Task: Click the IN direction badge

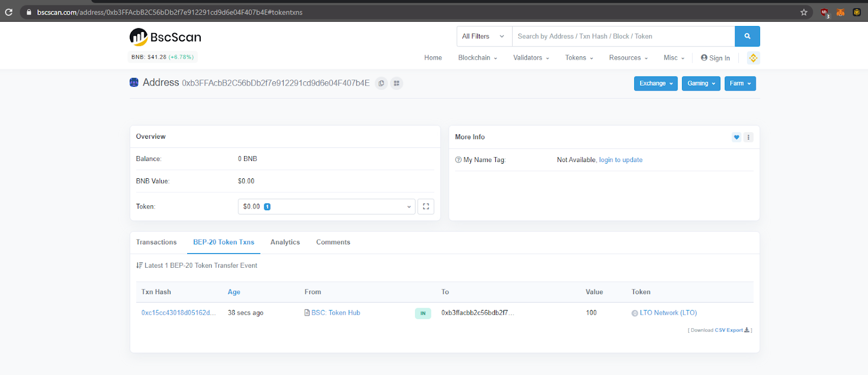Action: coord(423,313)
